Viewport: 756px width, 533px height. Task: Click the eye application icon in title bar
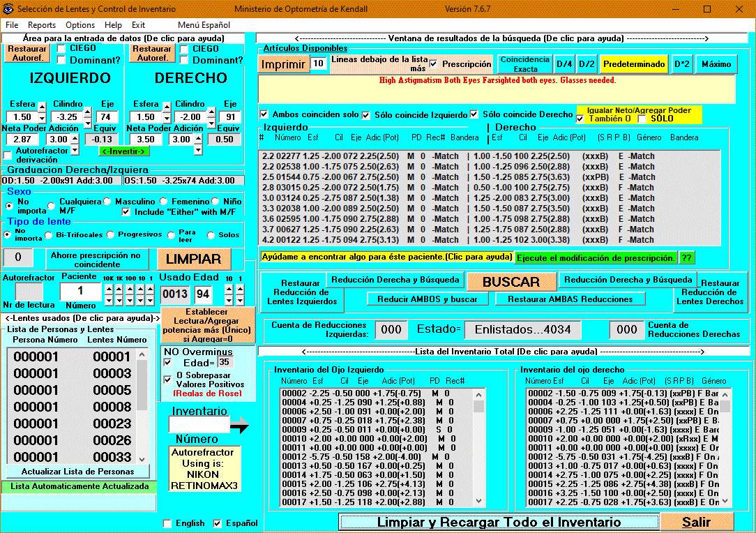8,8
